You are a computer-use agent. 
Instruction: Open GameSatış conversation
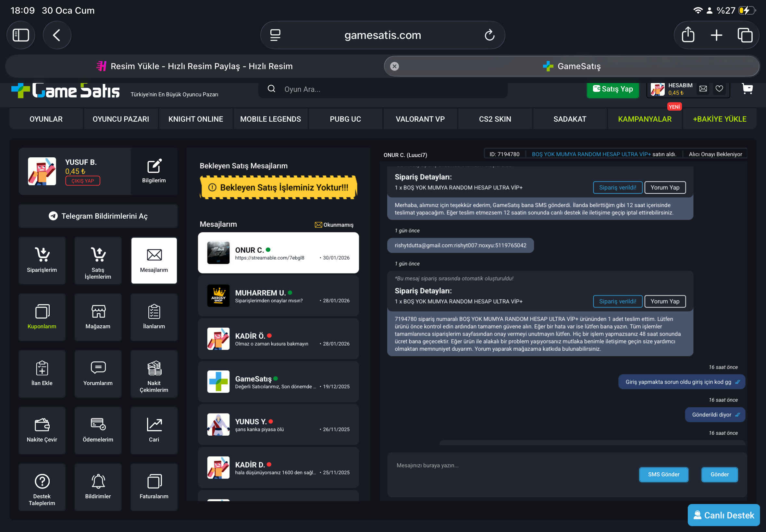point(278,382)
